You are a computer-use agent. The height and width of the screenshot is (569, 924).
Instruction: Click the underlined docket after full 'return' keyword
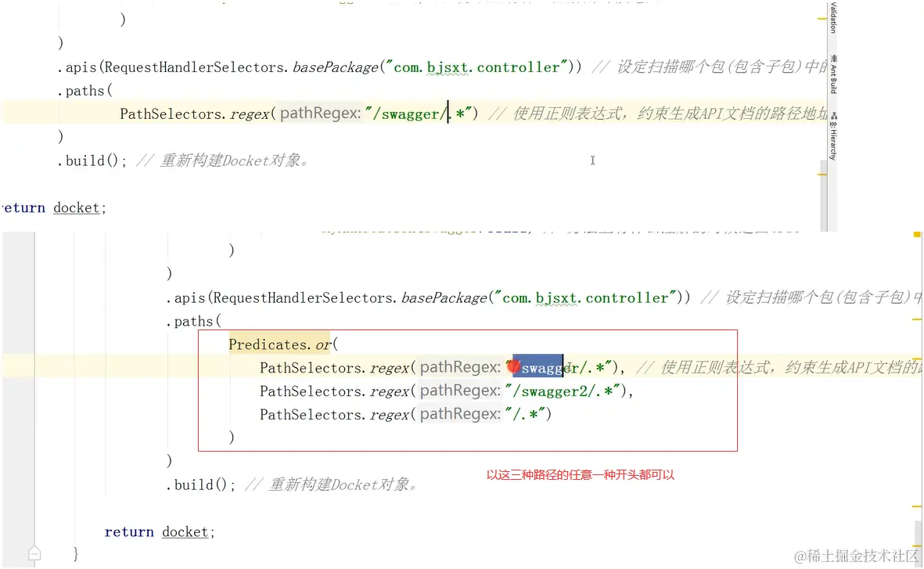[x=185, y=532]
